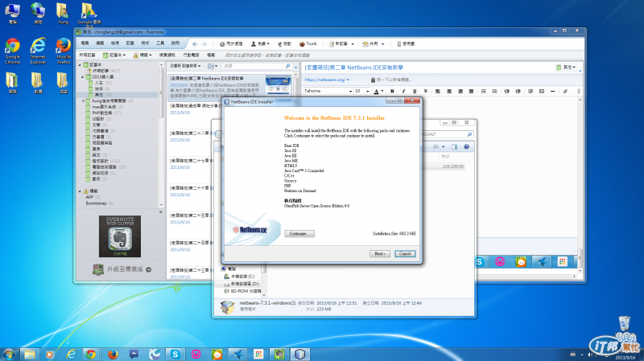Center note text in Evernote editor
Image resolution: width=644 pixels, height=361 pixels.
449,91
